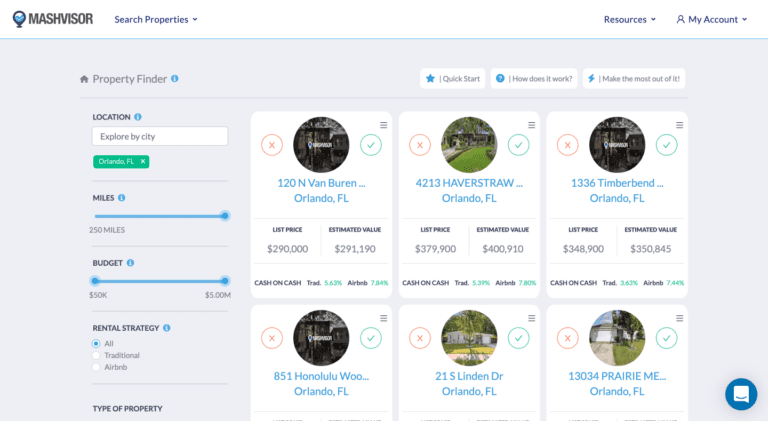Viewport: 768px width, 421px height.
Task: Select the All rental strategy option
Action: click(x=96, y=343)
